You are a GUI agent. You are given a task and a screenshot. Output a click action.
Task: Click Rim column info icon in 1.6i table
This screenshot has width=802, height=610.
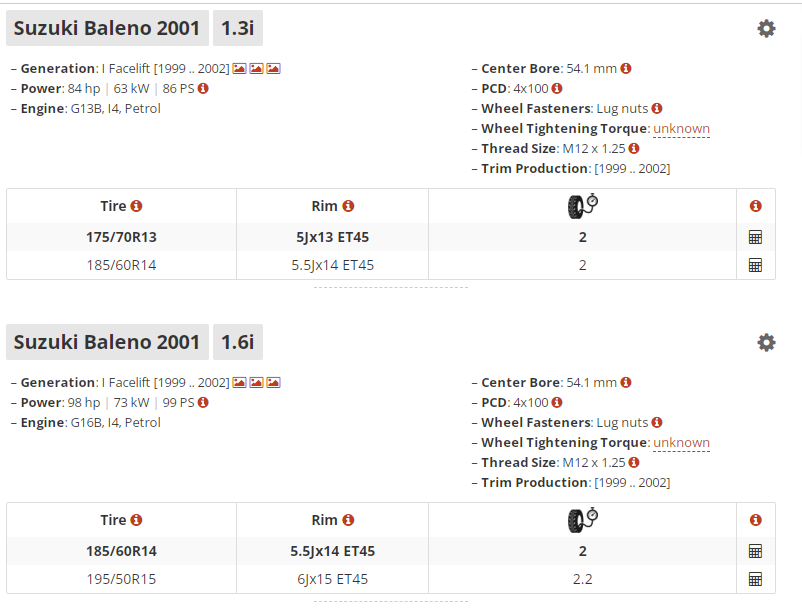click(x=348, y=520)
